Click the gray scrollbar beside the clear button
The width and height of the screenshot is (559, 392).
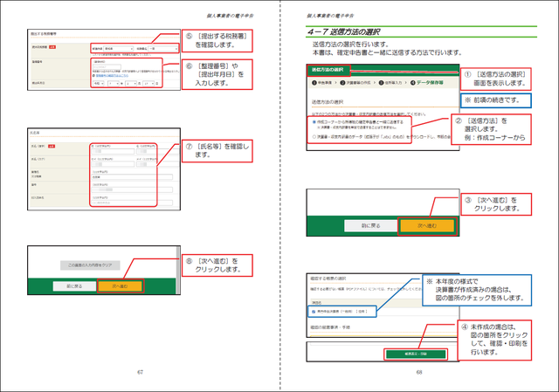178,263
